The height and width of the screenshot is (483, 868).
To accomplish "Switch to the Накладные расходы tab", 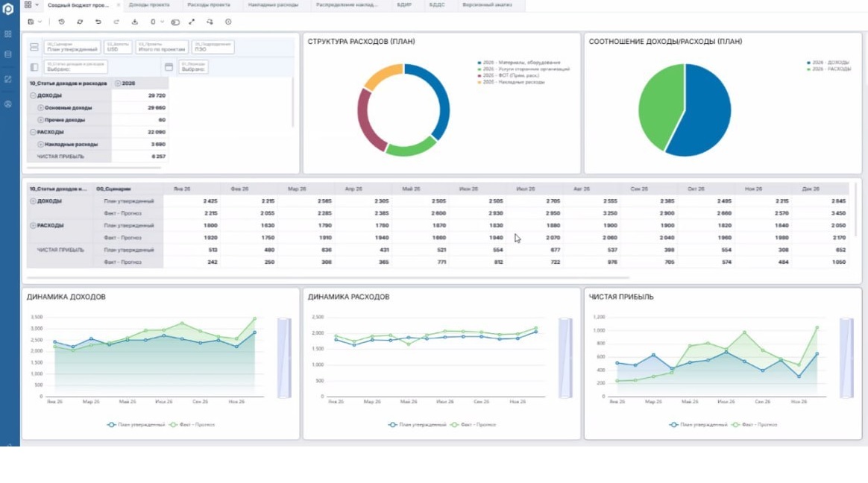I will click(273, 5).
